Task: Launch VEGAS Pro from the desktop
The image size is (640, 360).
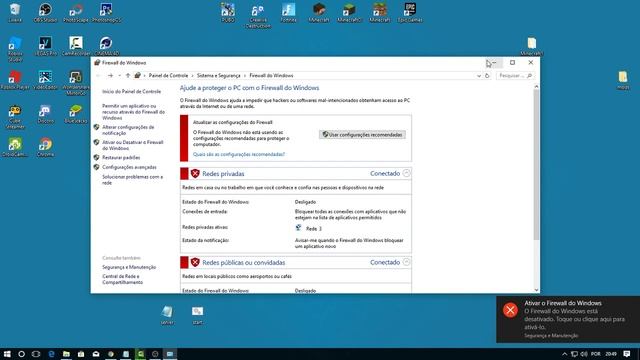Action: 45,46
